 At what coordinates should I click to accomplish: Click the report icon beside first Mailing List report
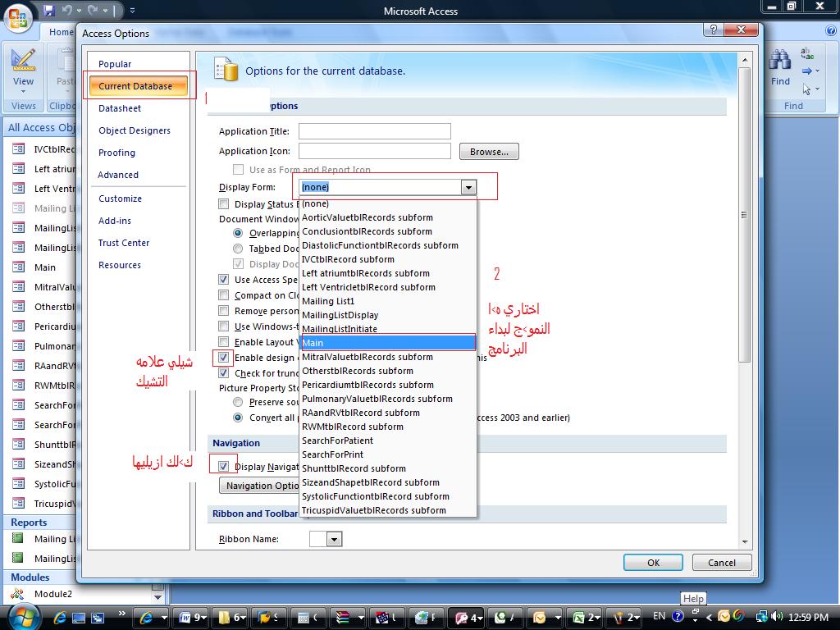point(18,538)
